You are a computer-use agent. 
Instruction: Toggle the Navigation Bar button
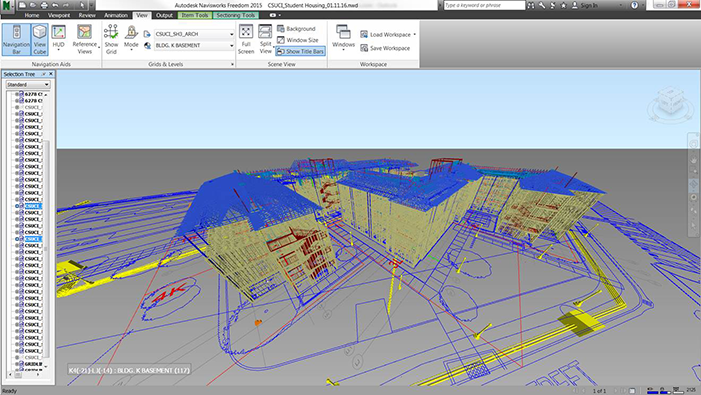[x=16, y=40]
